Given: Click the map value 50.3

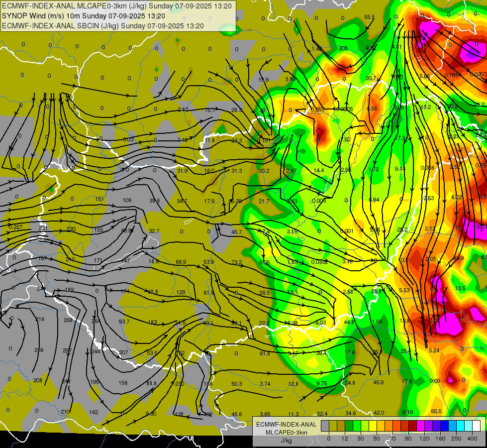Looking at the screenshot, I should click(237, 384).
